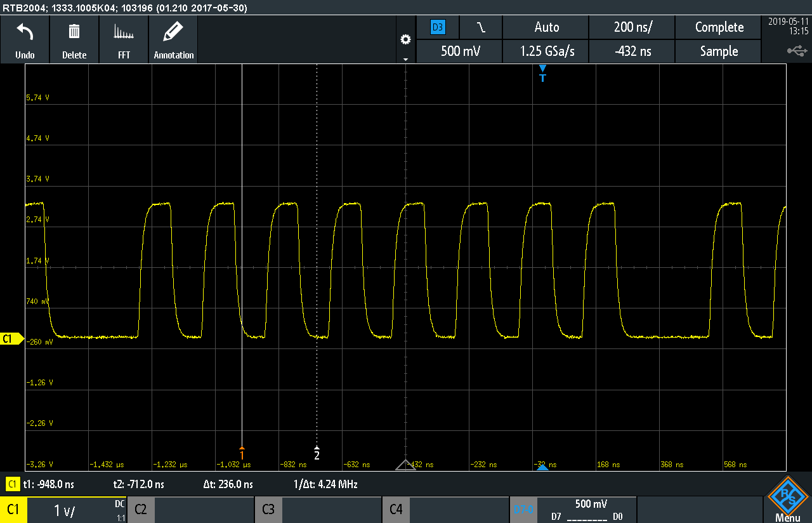Change the Sample acquisition mode
The height and width of the screenshot is (523, 812).
tap(719, 51)
